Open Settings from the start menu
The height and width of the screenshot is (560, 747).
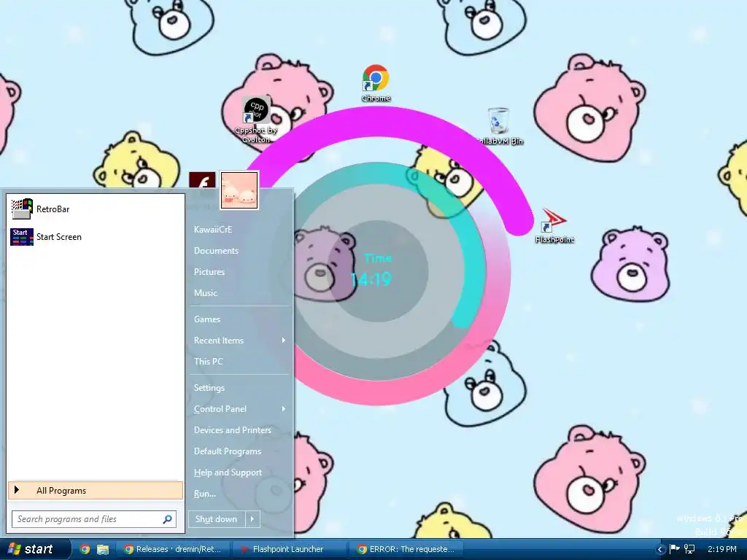(x=209, y=388)
